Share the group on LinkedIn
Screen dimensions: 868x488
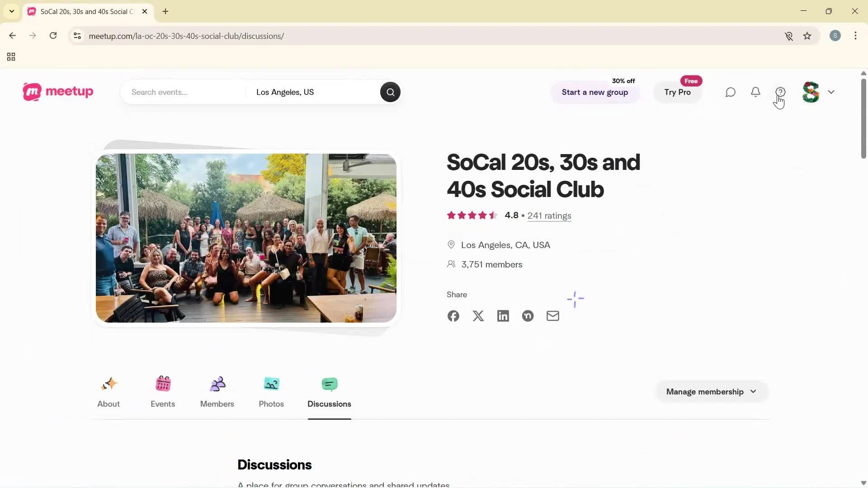[503, 315]
